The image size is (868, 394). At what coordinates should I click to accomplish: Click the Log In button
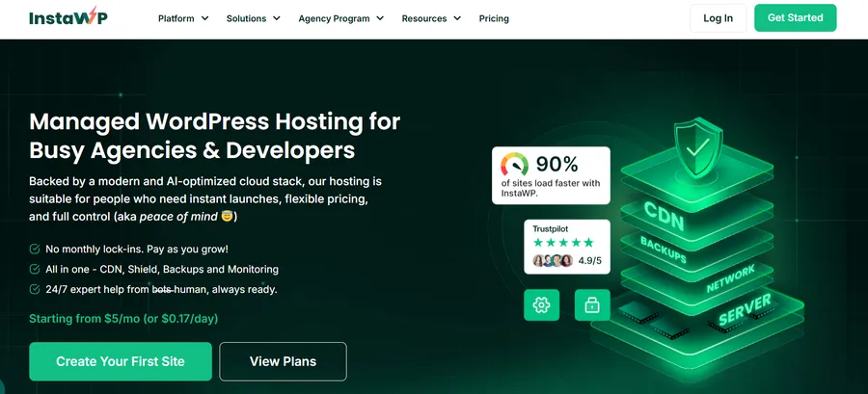[718, 17]
